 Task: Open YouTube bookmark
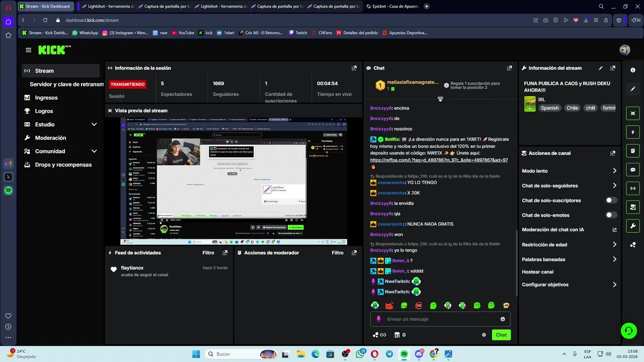(183, 33)
